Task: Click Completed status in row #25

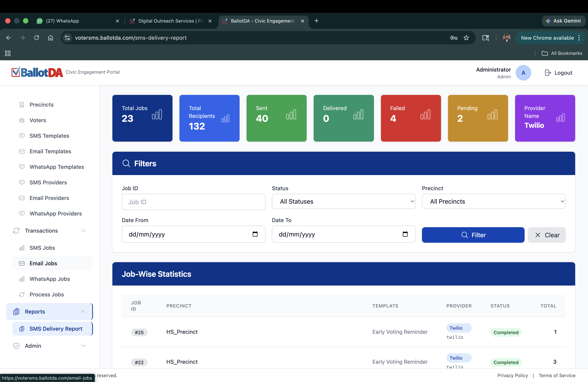Action: pyautogui.click(x=506, y=332)
